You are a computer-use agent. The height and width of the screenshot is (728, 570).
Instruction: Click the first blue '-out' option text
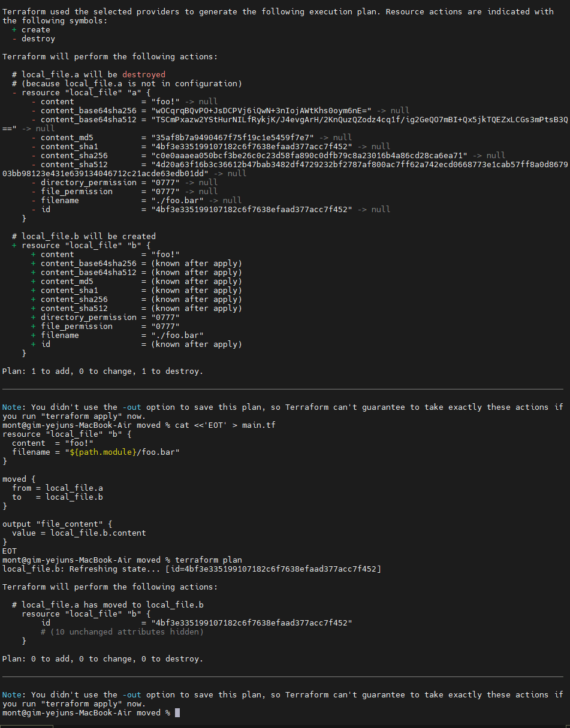pyautogui.click(x=132, y=407)
